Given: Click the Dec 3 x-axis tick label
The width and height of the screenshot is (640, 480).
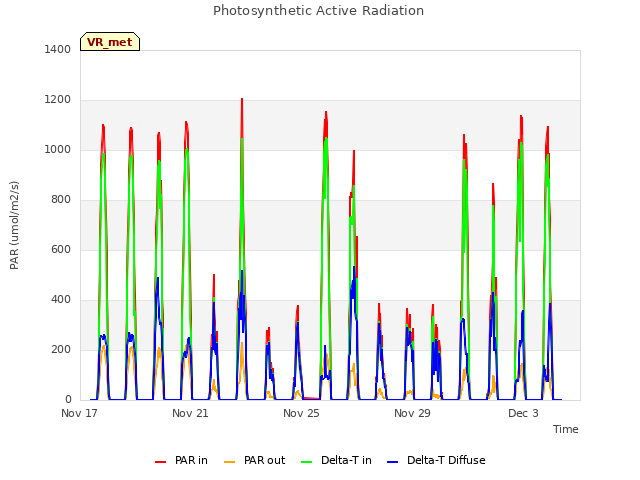Looking at the screenshot, I should click(523, 413).
